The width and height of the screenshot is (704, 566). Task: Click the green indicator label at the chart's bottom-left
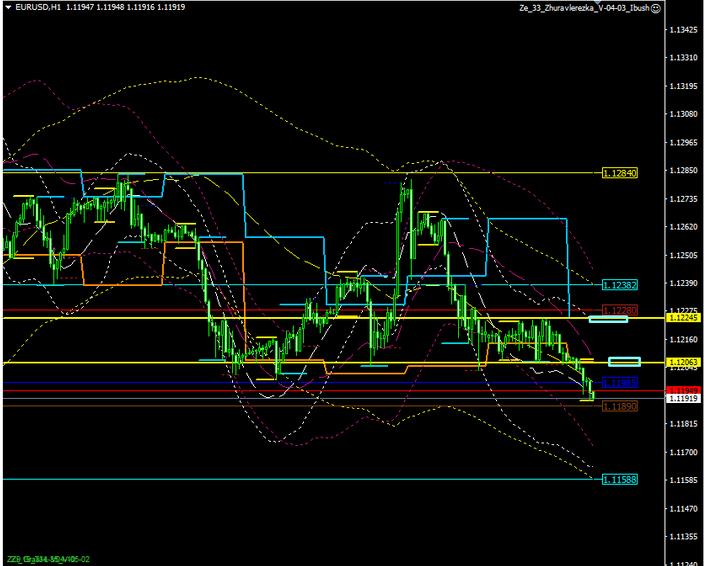coord(48,559)
